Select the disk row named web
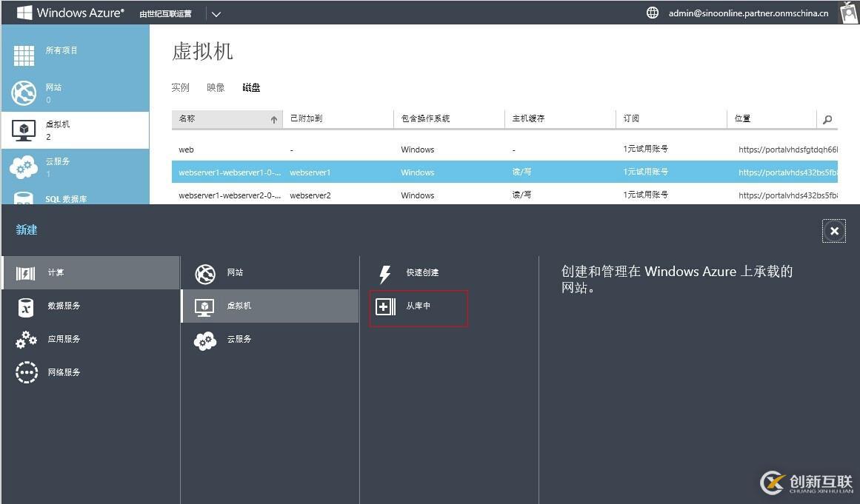Image resolution: width=860 pixels, height=504 pixels. (x=504, y=149)
